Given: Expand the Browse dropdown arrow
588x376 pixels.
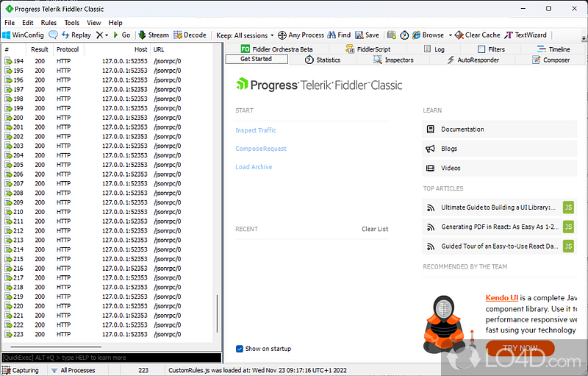Looking at the screenshot, I should tap(450, 35).
